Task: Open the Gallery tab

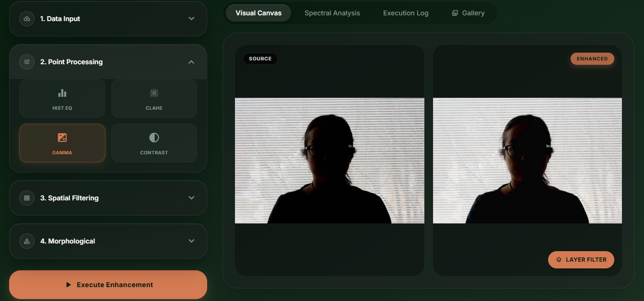Action: click(x=468, y=13)
